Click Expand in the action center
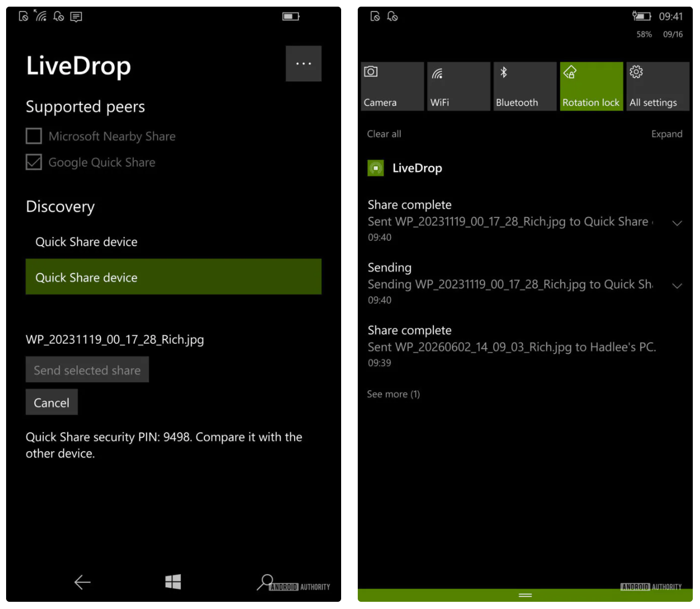Viewport: 700px width, 609px height. (x=667, y=134)
